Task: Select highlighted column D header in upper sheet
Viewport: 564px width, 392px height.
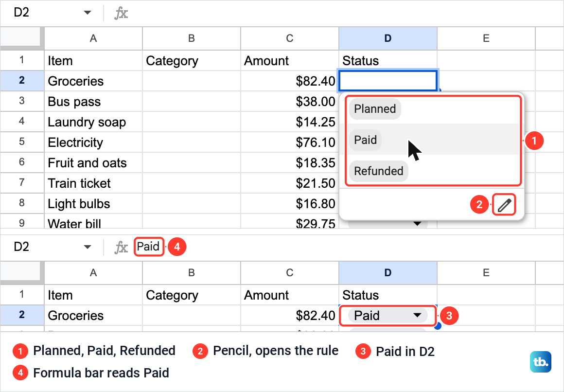Action: pos(388,38)
